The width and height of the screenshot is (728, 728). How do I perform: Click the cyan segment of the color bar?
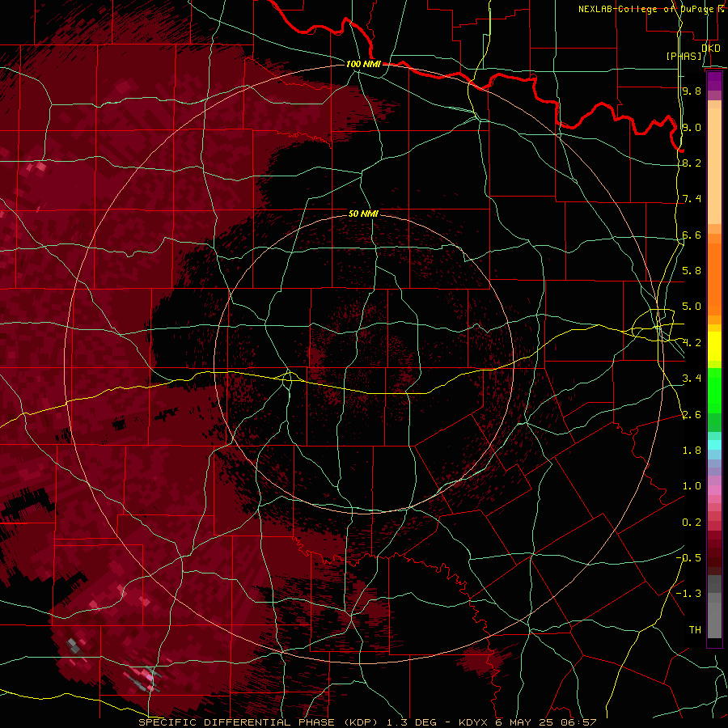[x=714, y=445]
